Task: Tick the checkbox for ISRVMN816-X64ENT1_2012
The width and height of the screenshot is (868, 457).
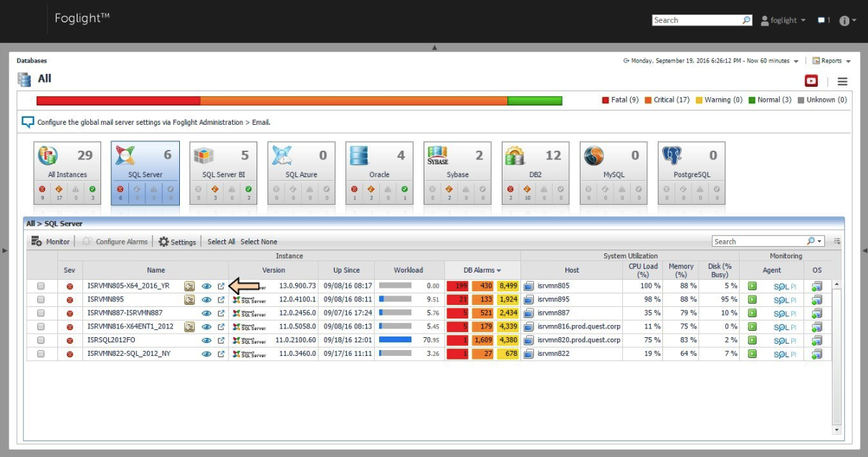Action: (x=41, y=326)
